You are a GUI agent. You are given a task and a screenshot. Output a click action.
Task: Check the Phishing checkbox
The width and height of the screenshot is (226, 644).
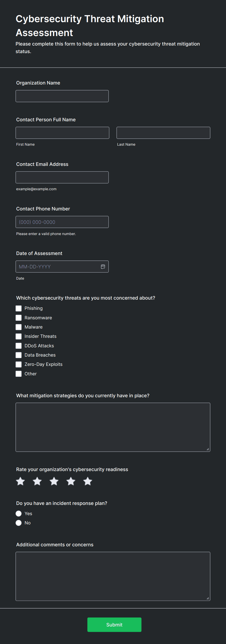[18, 308]
